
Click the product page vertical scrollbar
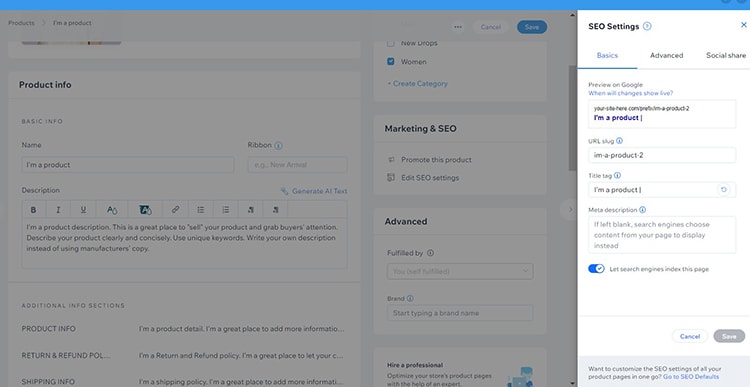click(x=573, y=117)
